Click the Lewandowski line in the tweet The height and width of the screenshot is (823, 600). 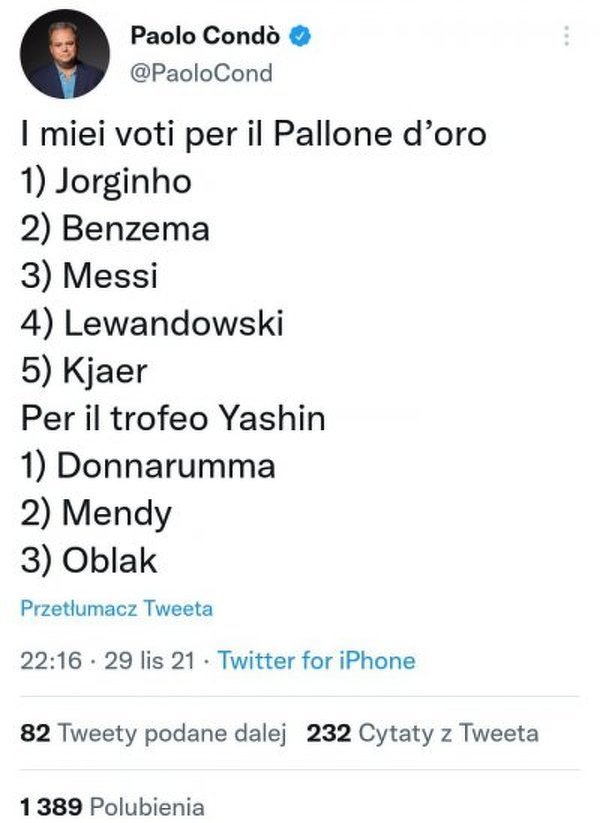152,323
